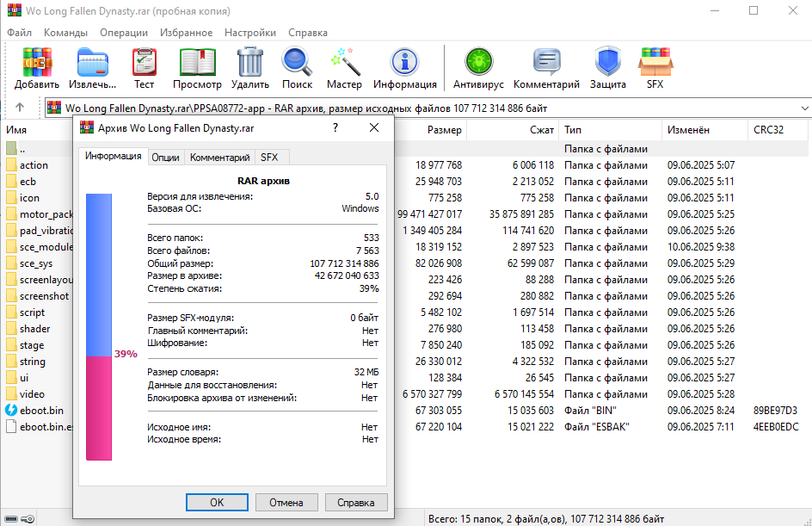Sort by the Размер column header
This screenshot has width=812, height=526.
(x=444, y=130)
